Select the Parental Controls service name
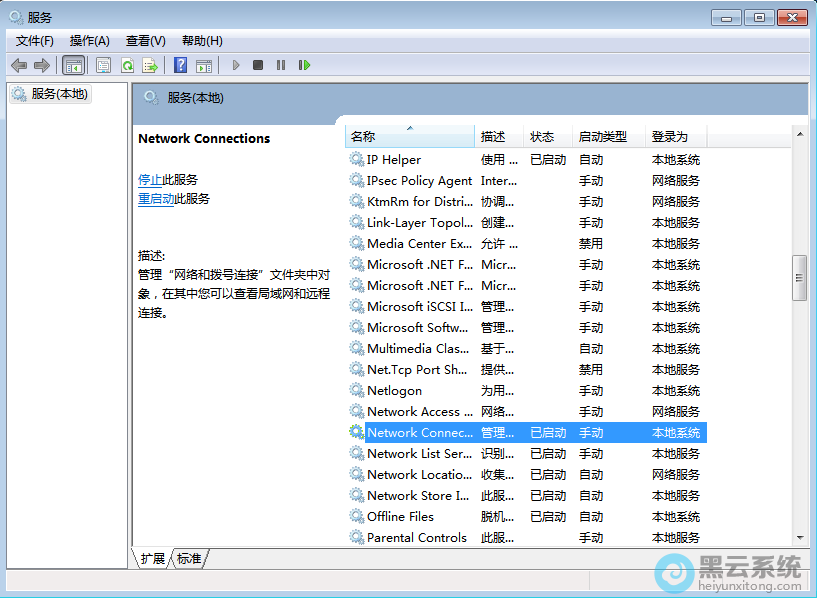This screenshot has width=817, height=598. coord(417,538)
